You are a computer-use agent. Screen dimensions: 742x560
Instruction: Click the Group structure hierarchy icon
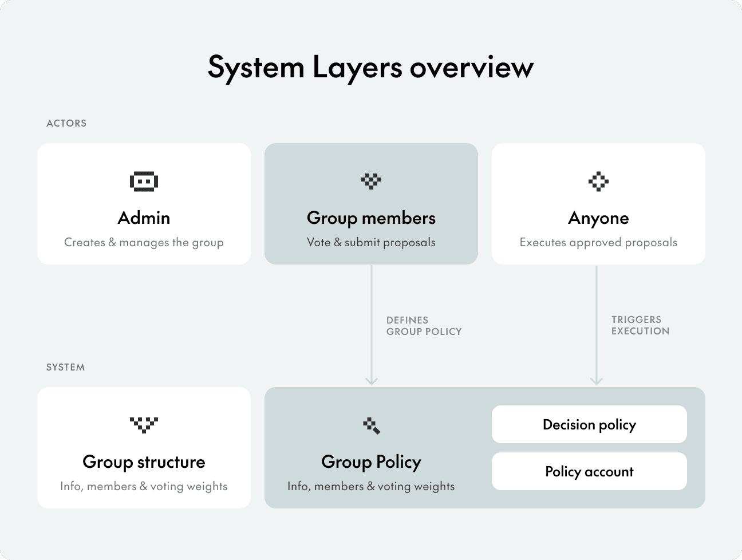pos(144,424)
